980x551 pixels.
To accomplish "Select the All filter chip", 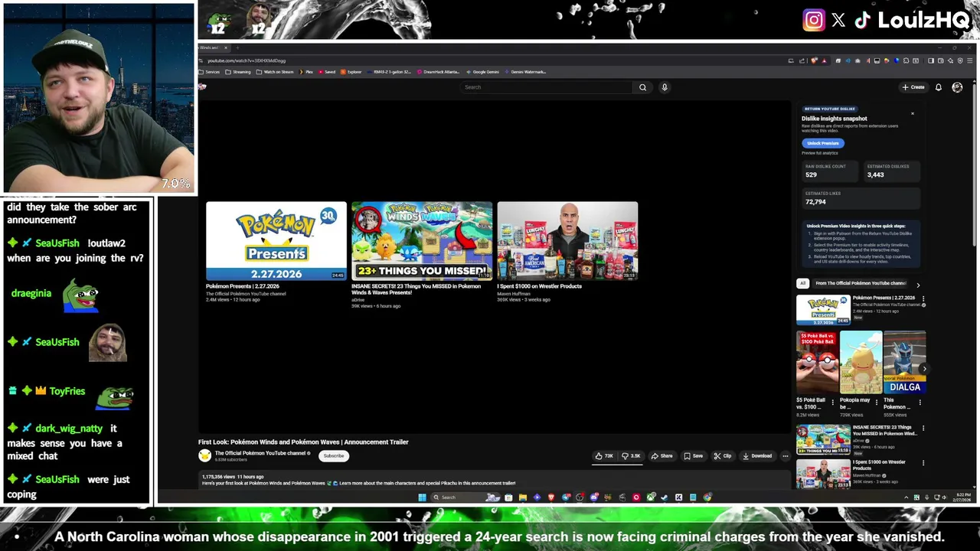I will pos(802,283).
